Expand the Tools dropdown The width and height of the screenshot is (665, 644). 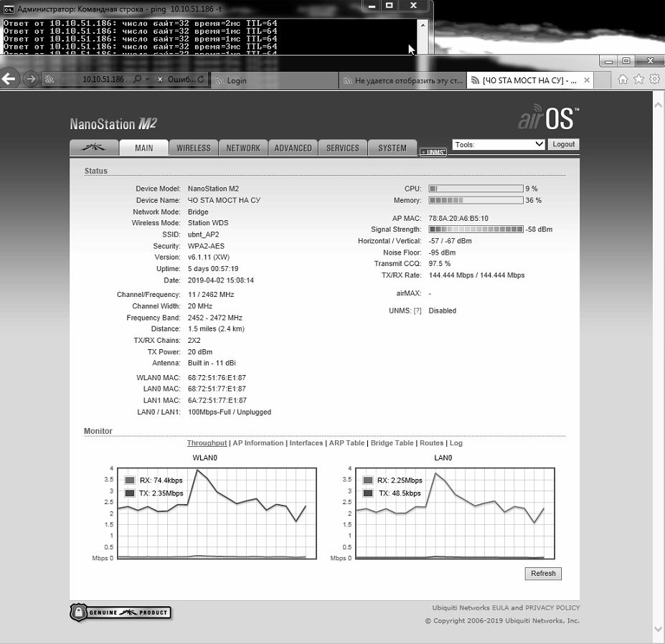tap(499, 144)
